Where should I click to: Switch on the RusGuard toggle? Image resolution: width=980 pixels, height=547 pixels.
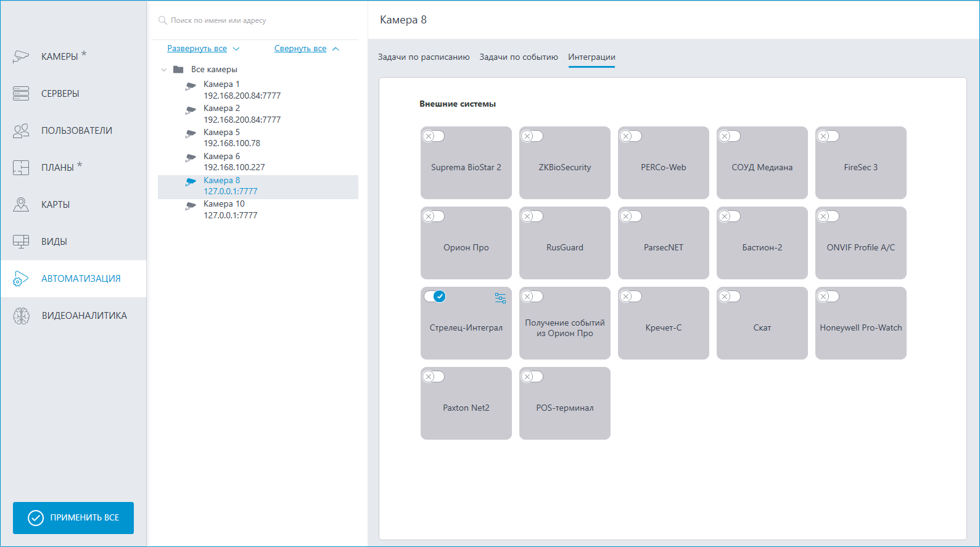[x=532, y=216]
